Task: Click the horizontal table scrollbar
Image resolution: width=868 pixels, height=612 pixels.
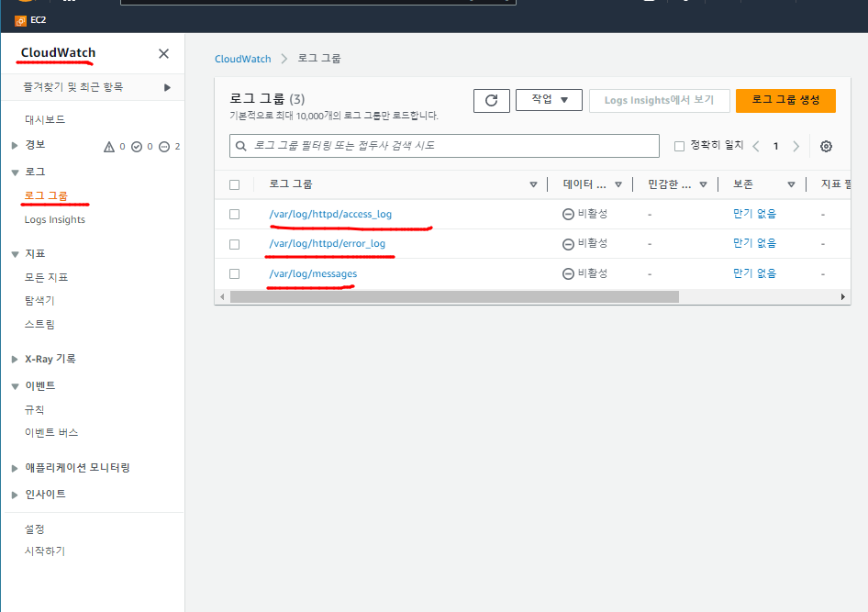Action: [x=454, y=296]
